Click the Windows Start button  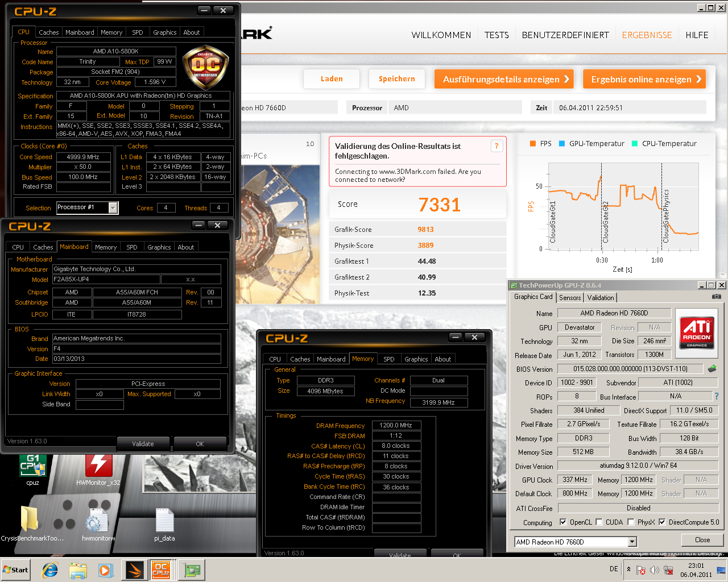pos(16,570)
